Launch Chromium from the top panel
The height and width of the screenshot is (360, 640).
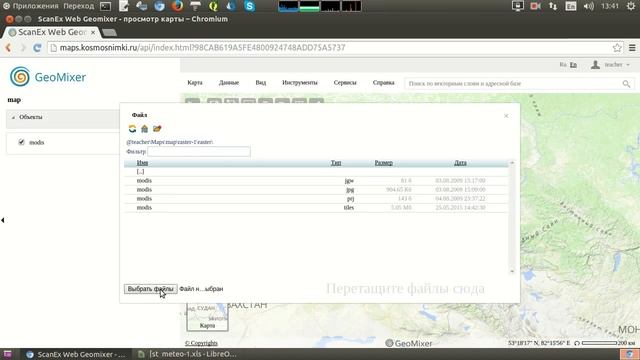tap(160, 6)
